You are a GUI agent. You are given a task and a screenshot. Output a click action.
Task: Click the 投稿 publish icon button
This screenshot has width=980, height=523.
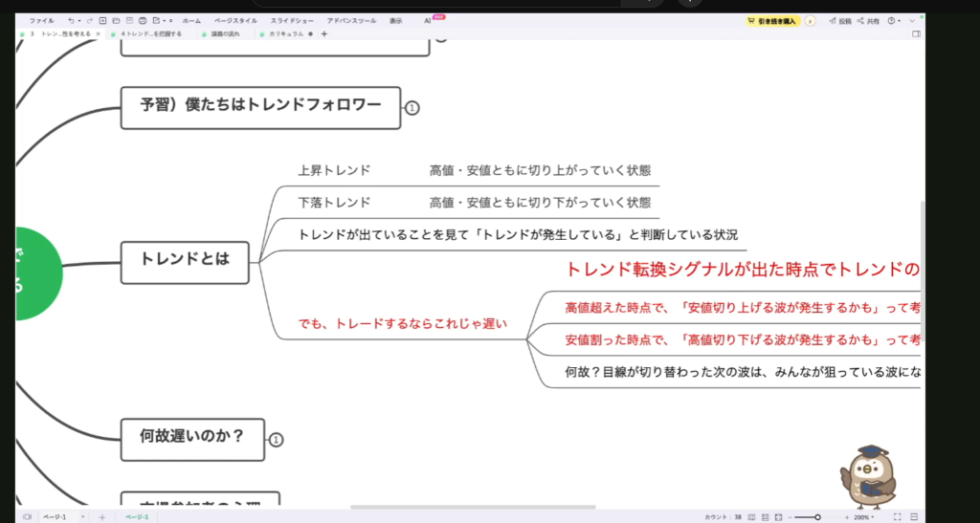(839, 20)
